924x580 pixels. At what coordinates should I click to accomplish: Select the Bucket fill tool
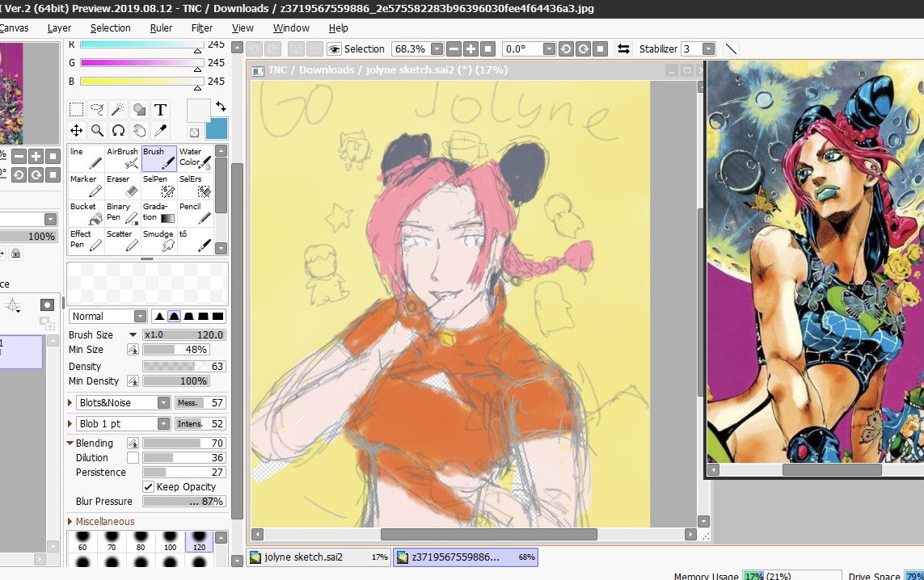(x=86, y=212)
